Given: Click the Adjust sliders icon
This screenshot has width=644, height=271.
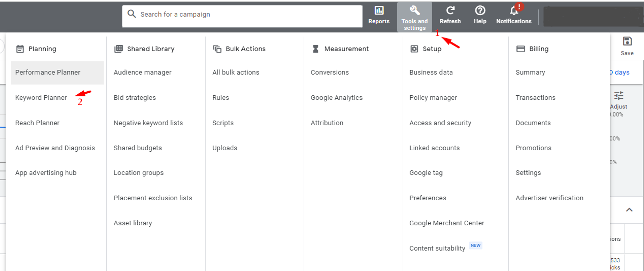Looking at the screenshot, I should click(619, 96).
